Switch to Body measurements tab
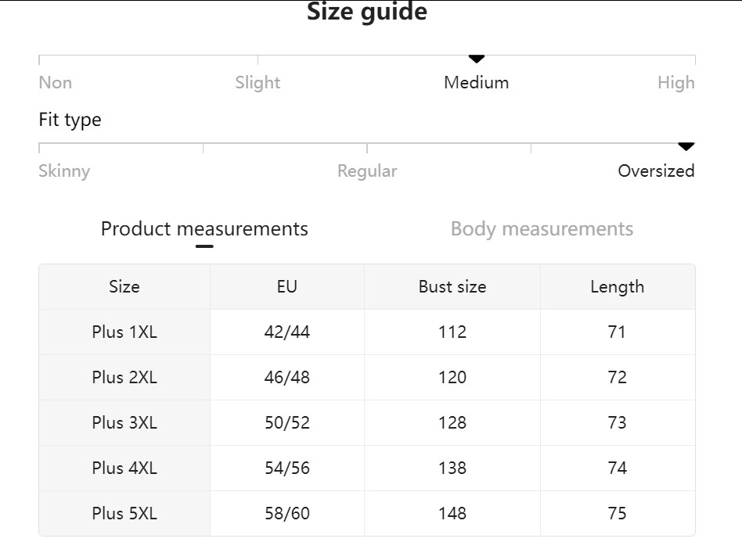This screenshot has height=560, width=742. pyautogui.click(x=542, y=229)
